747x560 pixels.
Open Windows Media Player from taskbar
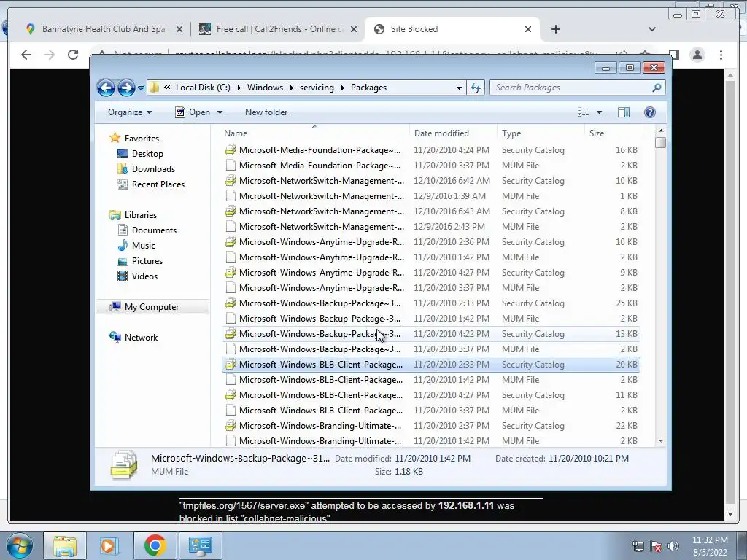pyautogui.click(x=109, y=545)
